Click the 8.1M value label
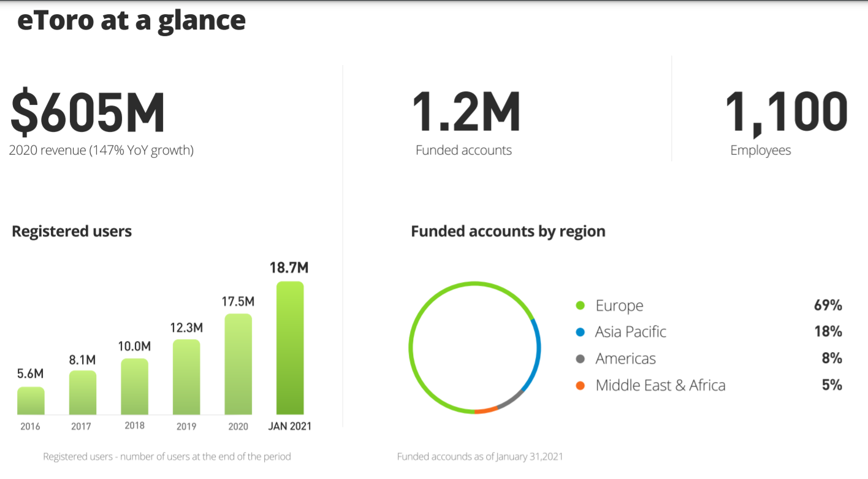 tap(83, 359)
